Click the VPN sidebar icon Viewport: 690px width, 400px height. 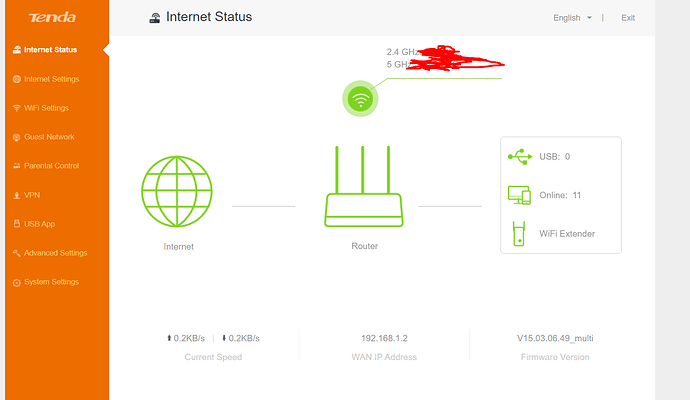16,195
